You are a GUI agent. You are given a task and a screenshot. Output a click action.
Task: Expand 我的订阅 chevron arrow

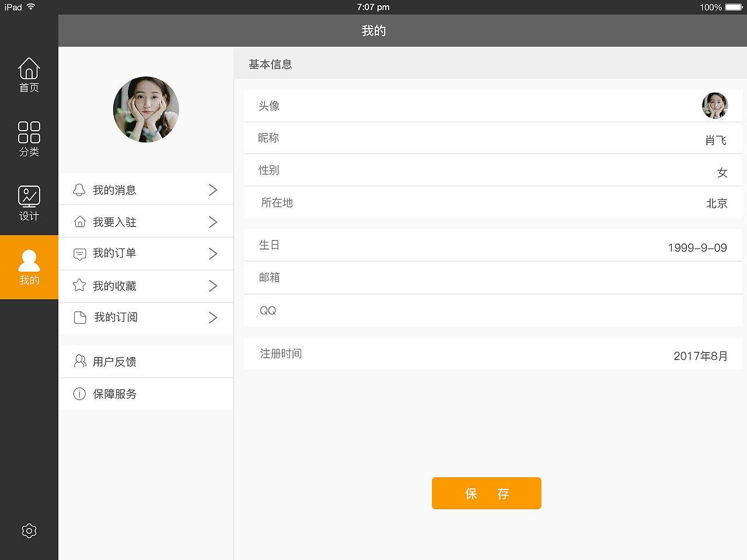pyautogui.click(x=213, y=317)
